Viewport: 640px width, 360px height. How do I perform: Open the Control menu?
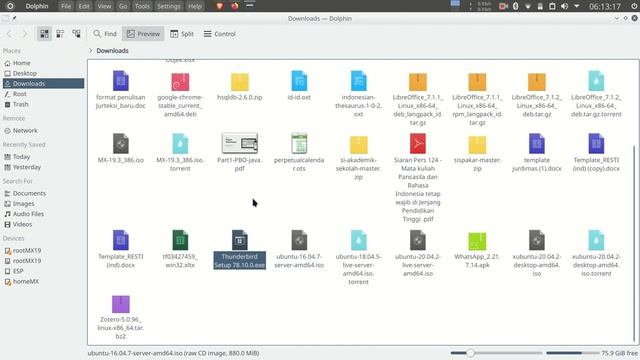pos(220,34)
